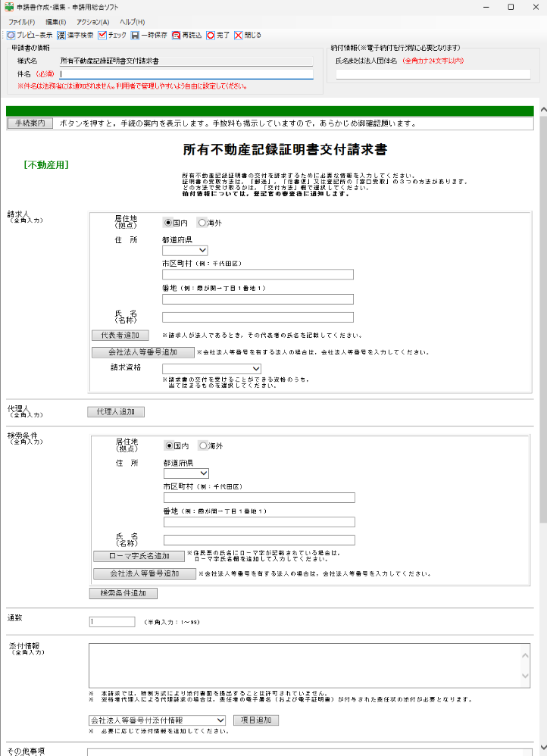Select 国内 radio button in 請求人 section
Viewport: 547px width, 756px height.
point(169,223)
